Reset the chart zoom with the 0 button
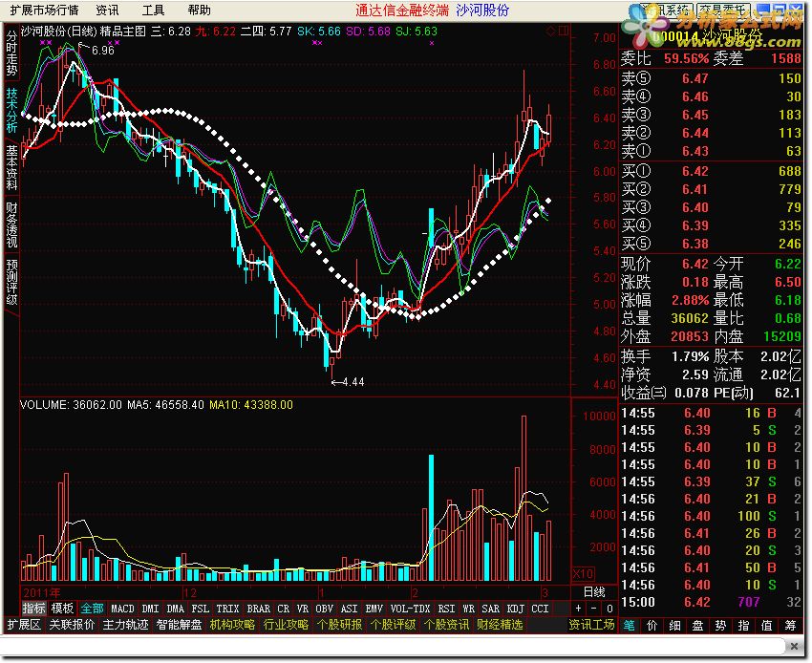812x663 pixels. [x=609, y=609]
